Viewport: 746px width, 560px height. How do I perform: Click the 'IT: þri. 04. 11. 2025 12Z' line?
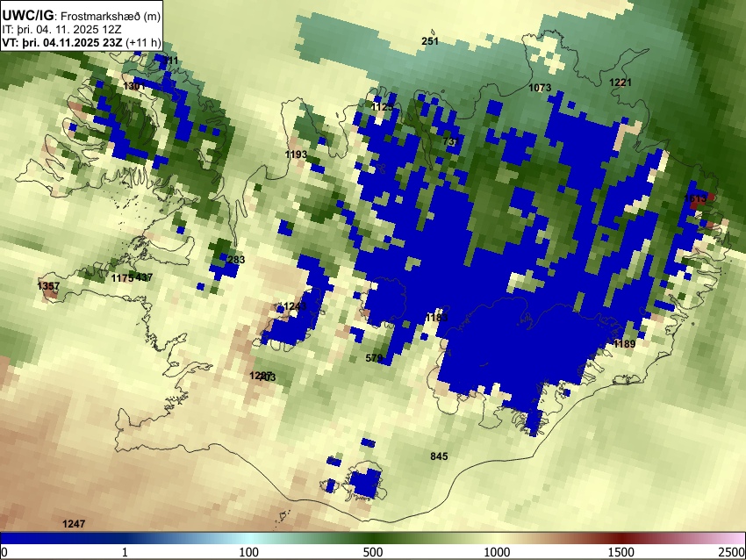tap(61, 30)
